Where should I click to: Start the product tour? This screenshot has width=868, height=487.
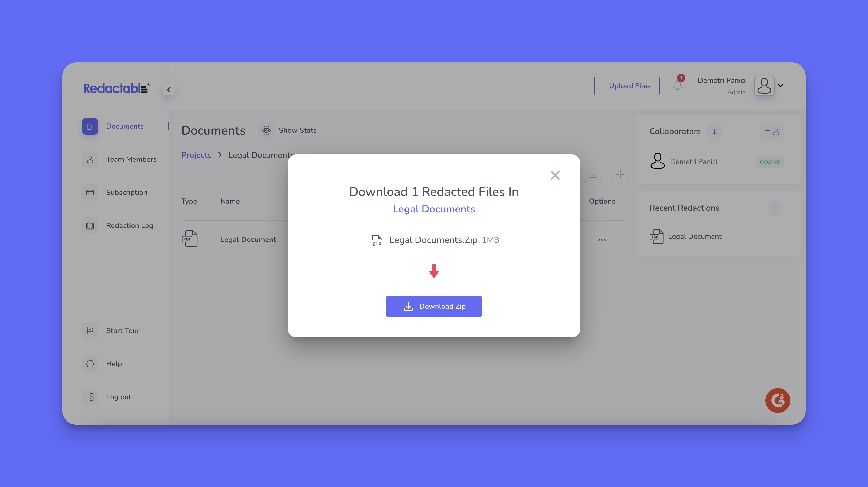122,330
